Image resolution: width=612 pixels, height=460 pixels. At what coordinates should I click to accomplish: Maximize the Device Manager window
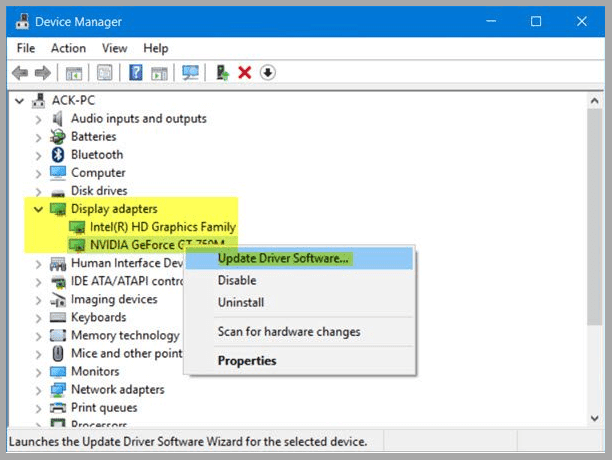[x=536, y=21]
